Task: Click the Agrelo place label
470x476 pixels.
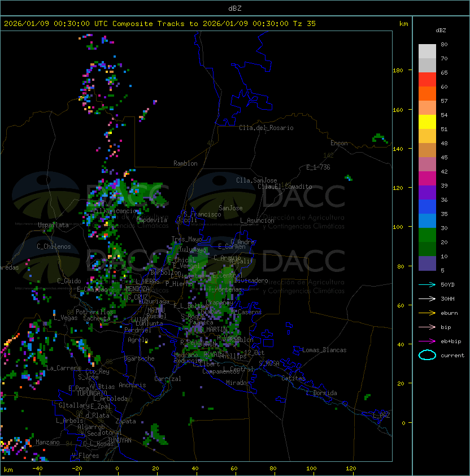Action: pos(138,340)
